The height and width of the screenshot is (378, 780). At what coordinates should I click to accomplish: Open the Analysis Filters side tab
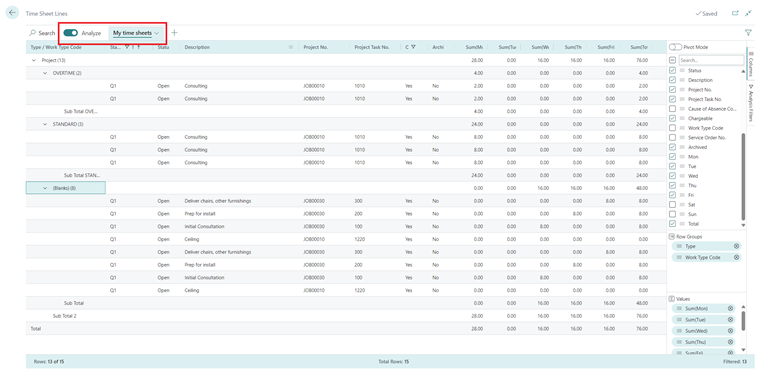click(751, 102)
